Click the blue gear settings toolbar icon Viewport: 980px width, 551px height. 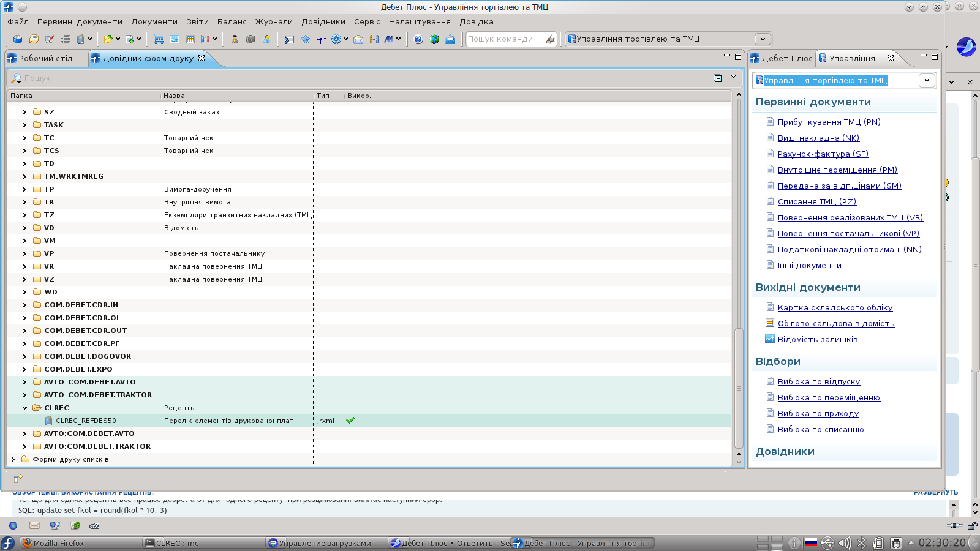[336, 39]
